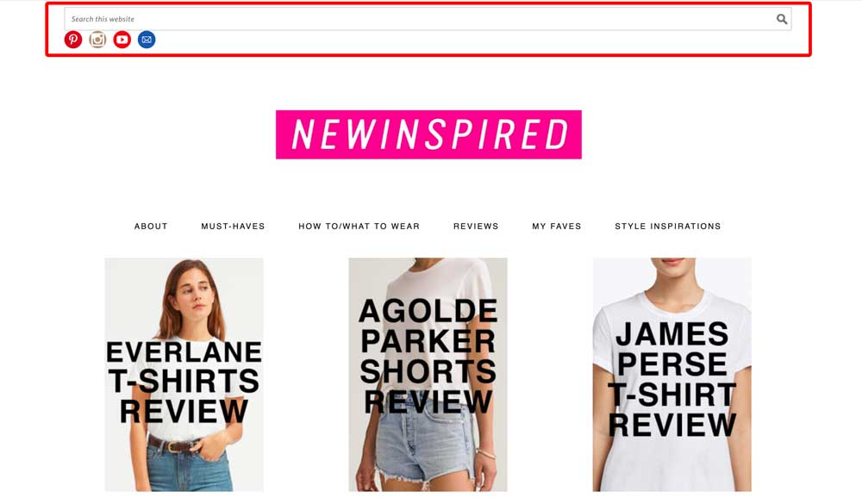Open the Pinterest profile icon
Image resolution: width=862 pixels, height=504 pixels.
73,40
